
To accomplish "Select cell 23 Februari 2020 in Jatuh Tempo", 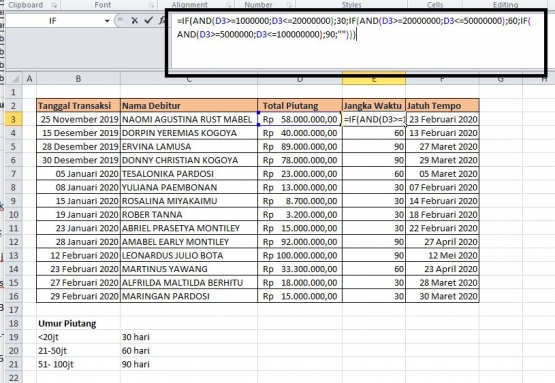I will pyautogui.click(x=442, y=119).
